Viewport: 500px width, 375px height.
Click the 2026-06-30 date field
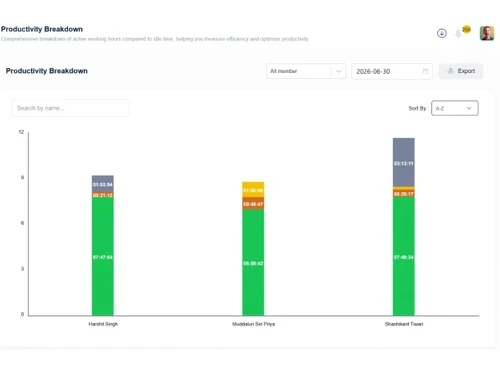click(392, 71)
